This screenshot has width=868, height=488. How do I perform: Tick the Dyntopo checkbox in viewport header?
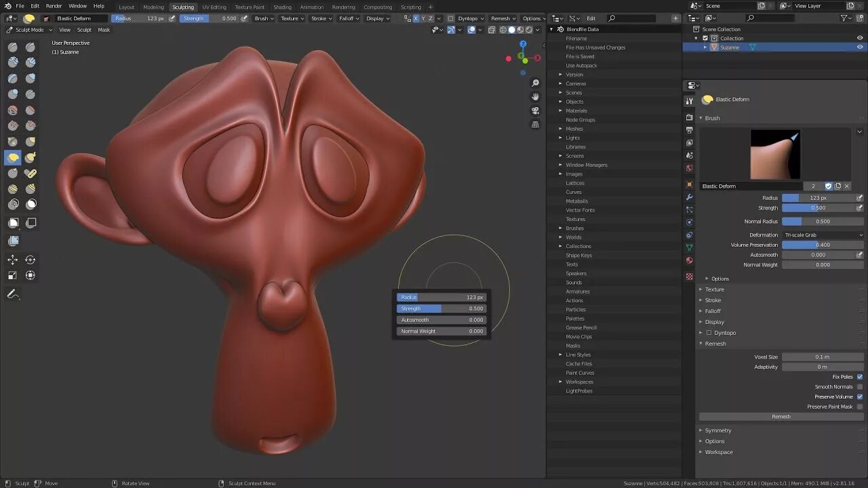click(451, 18)
